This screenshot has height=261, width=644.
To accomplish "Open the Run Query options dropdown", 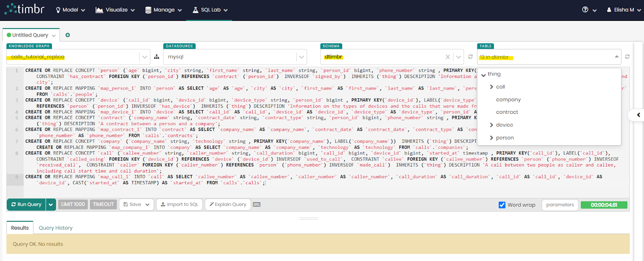I will tap(51, 205).
